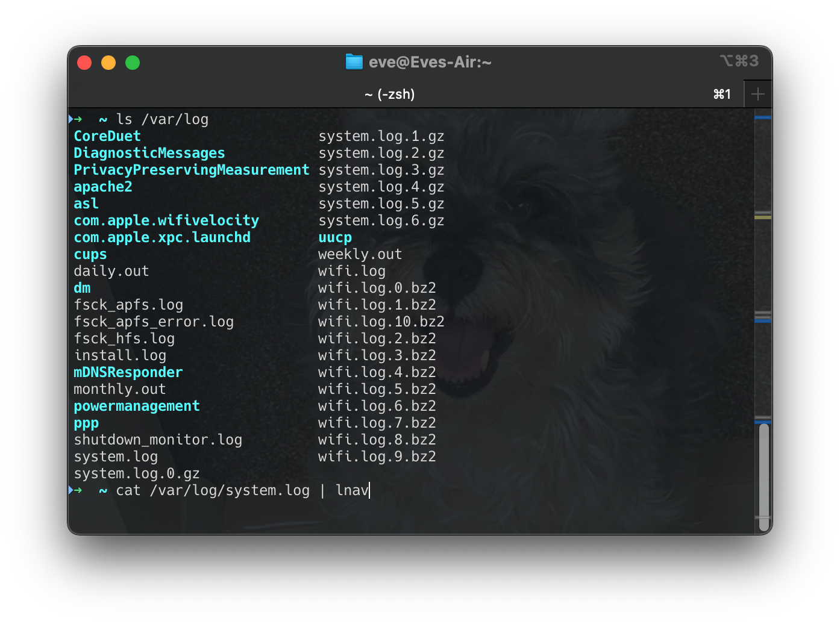Viewport: 840px width, 624px height.
Task: Click the cyan "apache2" directory name
Action: point(102,187)
